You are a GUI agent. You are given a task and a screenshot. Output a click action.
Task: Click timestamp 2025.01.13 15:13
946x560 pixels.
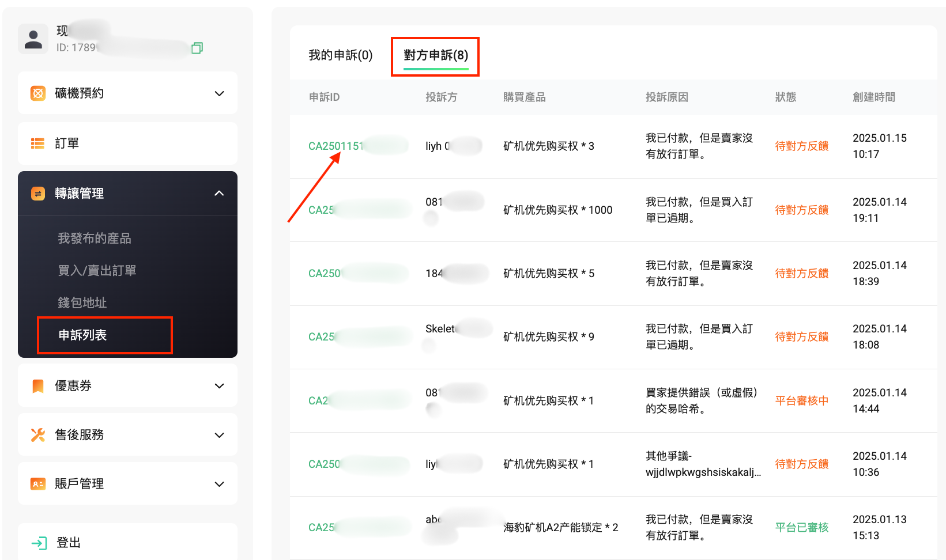880,528
